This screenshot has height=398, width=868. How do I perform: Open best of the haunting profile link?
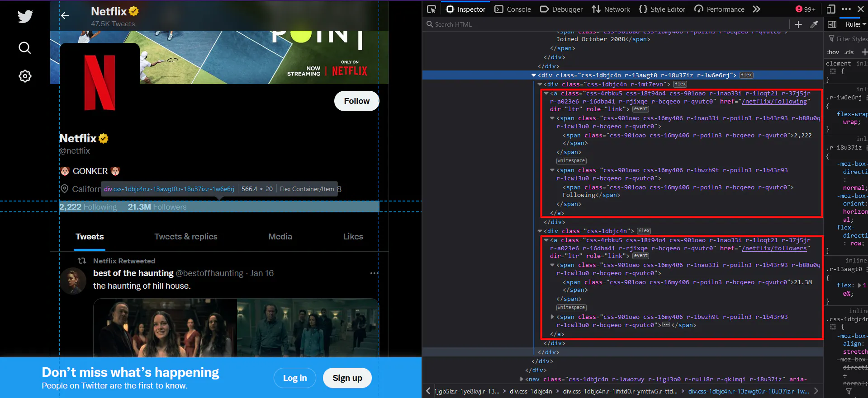coord(133,273)
